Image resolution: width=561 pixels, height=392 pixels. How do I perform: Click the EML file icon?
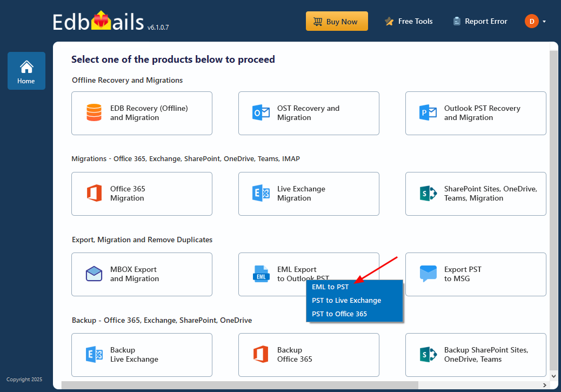261,274
